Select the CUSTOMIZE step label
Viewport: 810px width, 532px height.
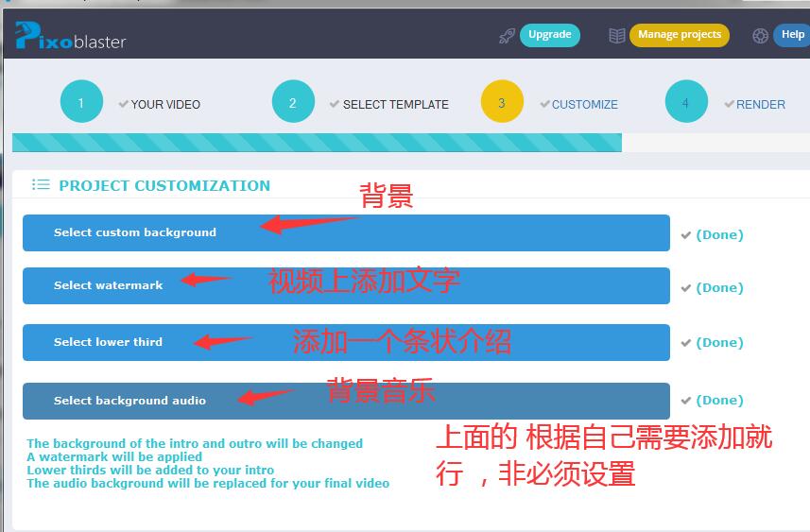point(585,104)
